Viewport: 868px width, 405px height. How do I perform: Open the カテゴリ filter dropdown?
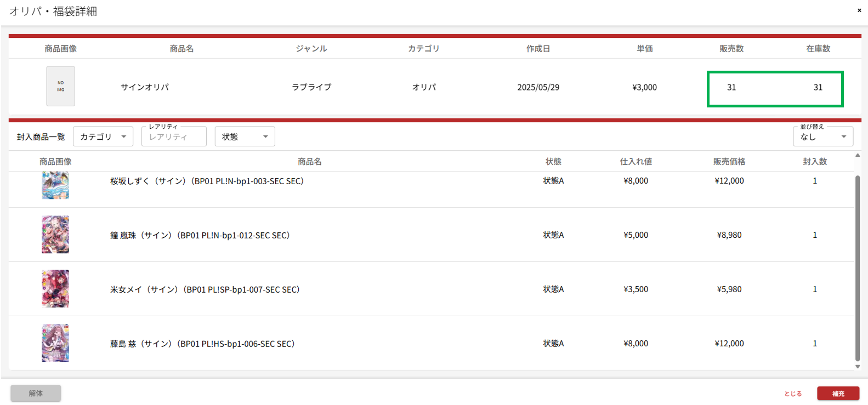103,136
